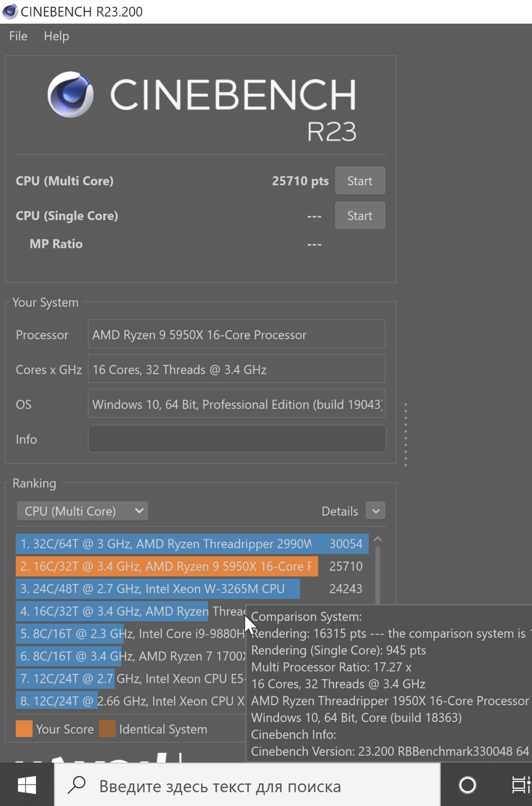Click the ranking list vertical scrollbar
The width and height of the screenshot is (532, 806).
pyautogui.click(x=378, y=575)
